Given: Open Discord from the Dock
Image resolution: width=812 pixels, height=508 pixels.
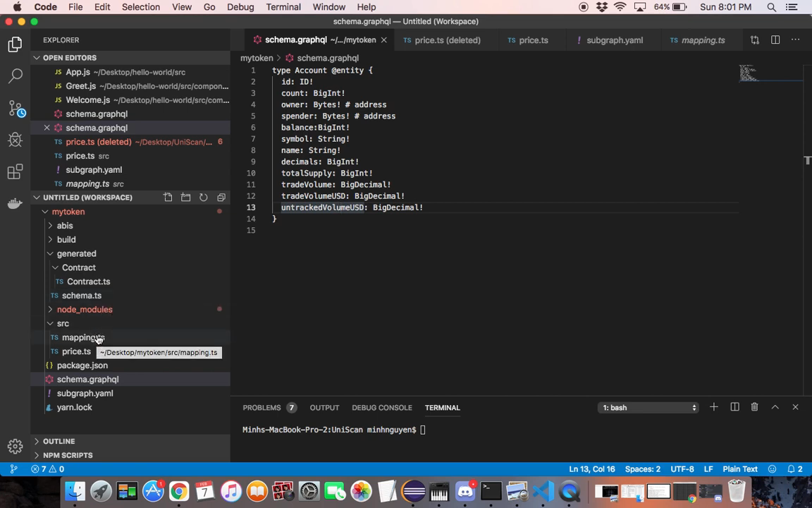Looking at the screenshot, I should (x=465, y=491).
